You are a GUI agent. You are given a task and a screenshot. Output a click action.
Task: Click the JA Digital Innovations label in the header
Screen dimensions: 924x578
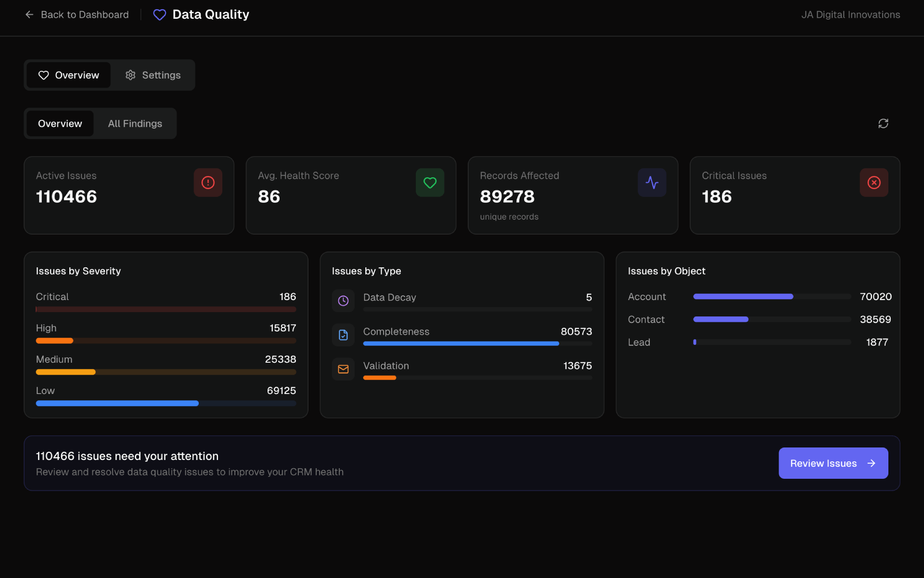pos(850,14)
